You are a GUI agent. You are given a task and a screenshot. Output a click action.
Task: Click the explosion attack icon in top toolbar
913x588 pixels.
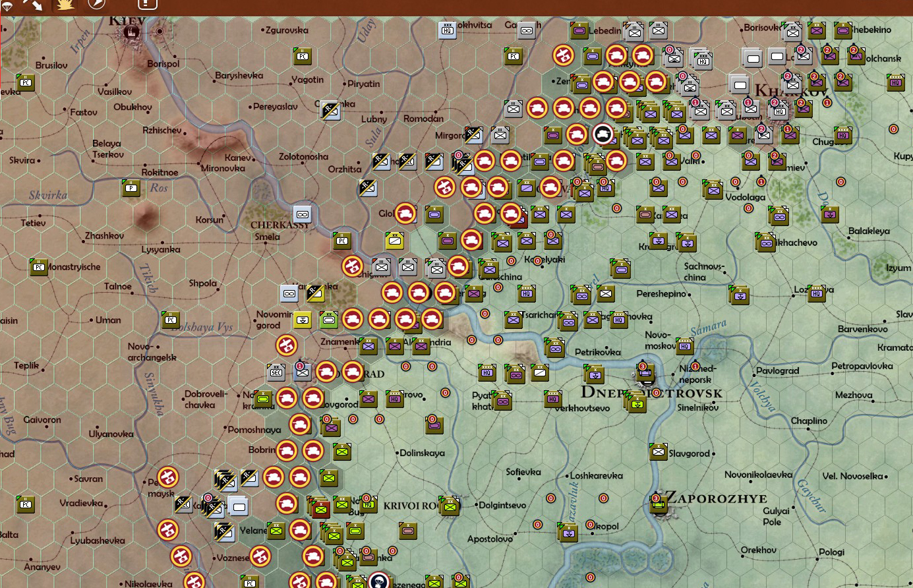tap(65, 4)
